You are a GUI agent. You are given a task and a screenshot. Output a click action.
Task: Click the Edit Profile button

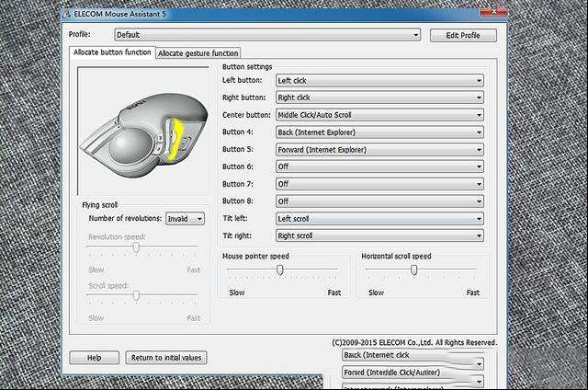click(x=463, y=35)
